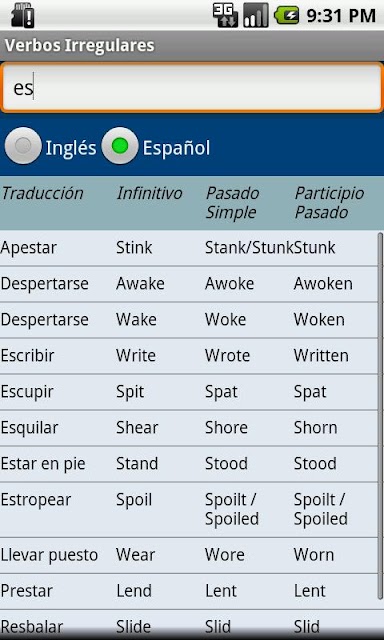Tap the 9:31 PM clock

tap(341, 16)
